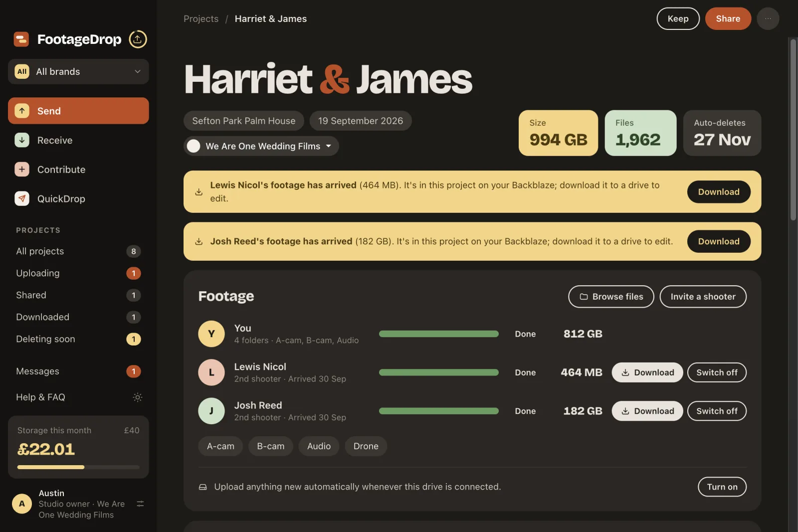Viewport: 798px width, 532px height.
Task: Open We Are One Wedding Films dropdown
Action: click(x=261, y=146)
